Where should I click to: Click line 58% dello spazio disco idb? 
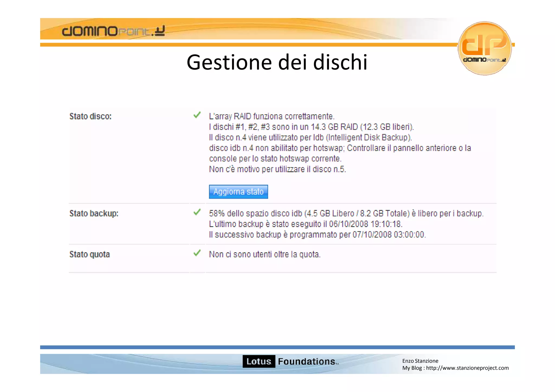(346, 213)
